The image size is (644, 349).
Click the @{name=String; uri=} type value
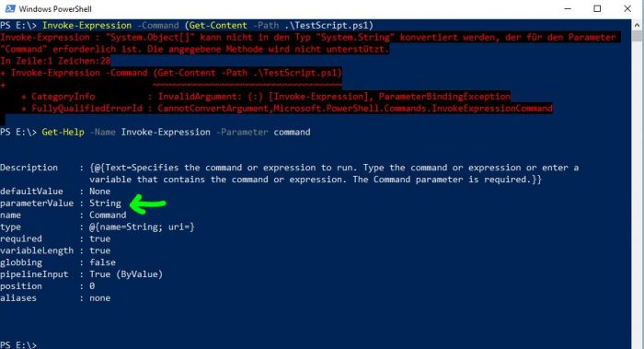[x=142, y=227]
